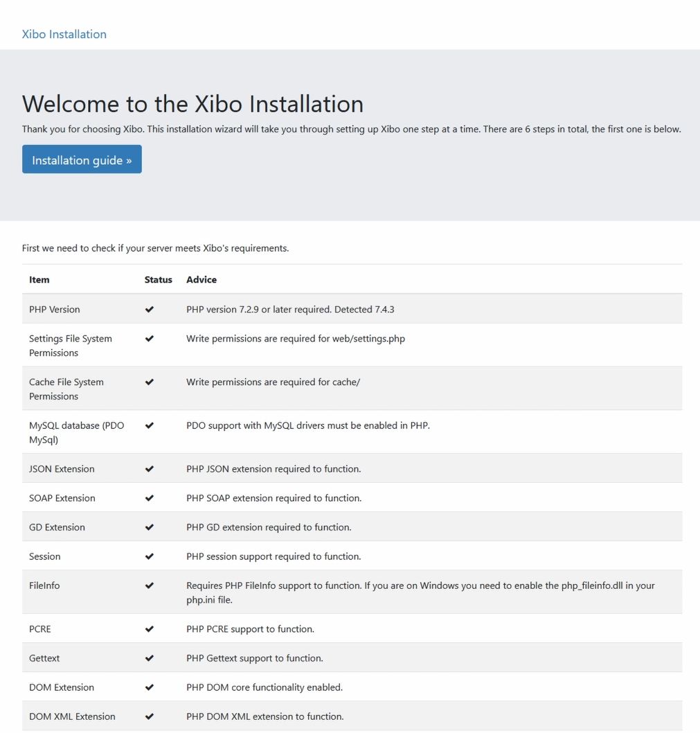This screenshot has width=700, height=733.
Task: Click the DOM XML Extension status checkmark
Action: 150,716
